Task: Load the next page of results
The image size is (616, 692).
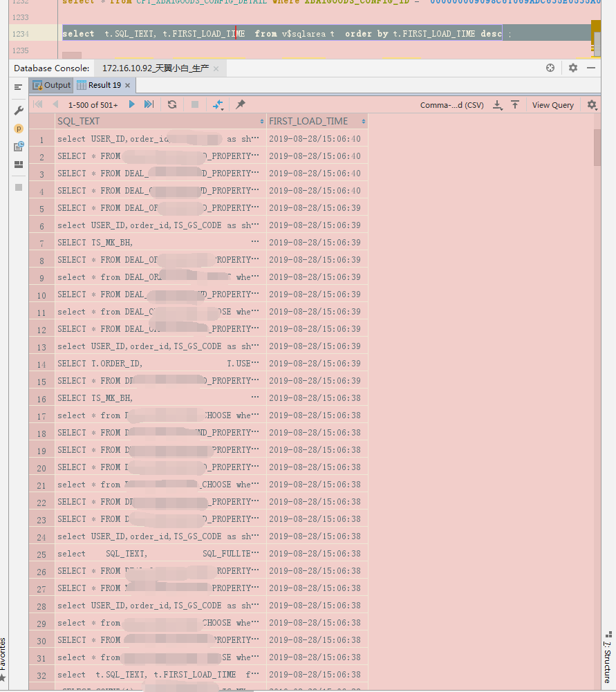Action: click(131, 104)
